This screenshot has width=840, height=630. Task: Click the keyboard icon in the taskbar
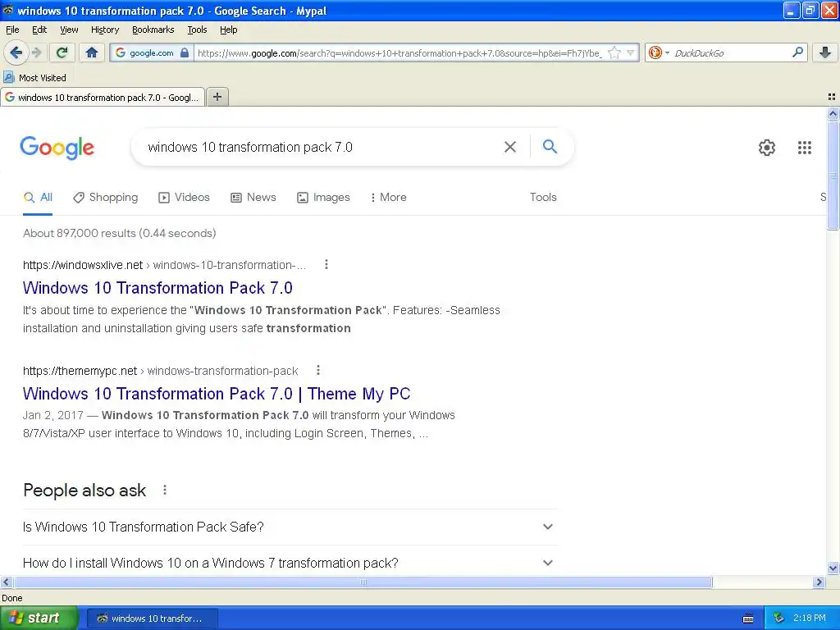pyautogui.click(x=748, y=619)
